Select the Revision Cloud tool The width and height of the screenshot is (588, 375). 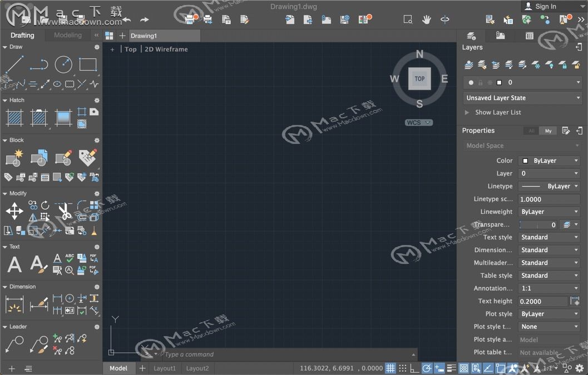pyautogui.click(x=70, y=84)
